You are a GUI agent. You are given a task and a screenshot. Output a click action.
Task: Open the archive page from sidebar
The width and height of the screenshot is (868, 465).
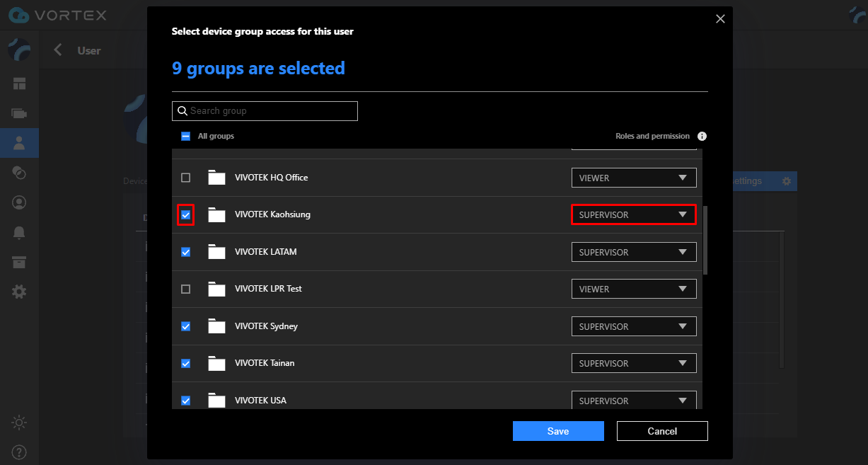[19, 262]
